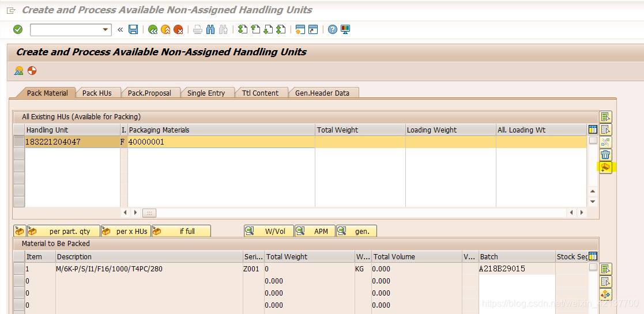This screenshot has height=314, width=644.
Task: Collapse command field with double chevron
Action: pyautogui.click(x=120, y=29)
